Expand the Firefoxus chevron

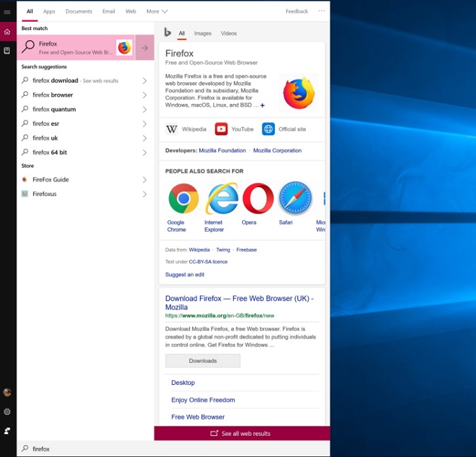point(144,194)
